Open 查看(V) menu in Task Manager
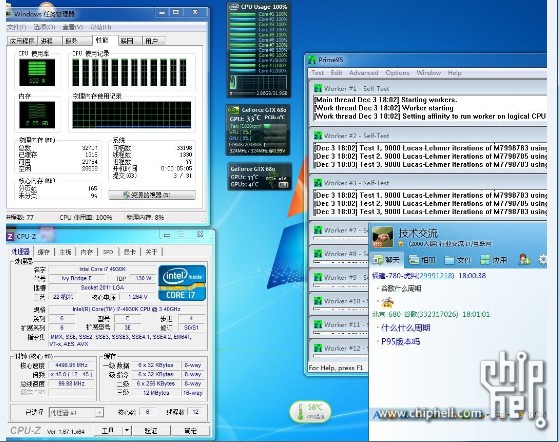 click(72, 27)
